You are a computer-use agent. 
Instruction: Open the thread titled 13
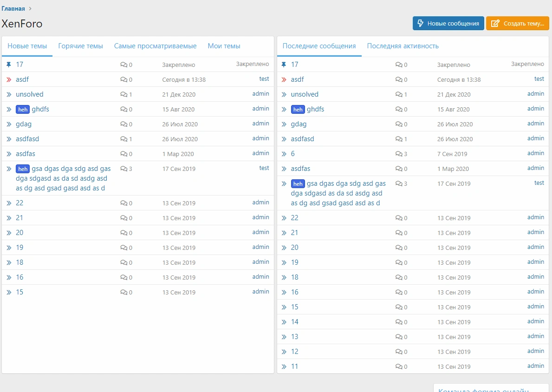pyautogui.click(x=294, y=337)
